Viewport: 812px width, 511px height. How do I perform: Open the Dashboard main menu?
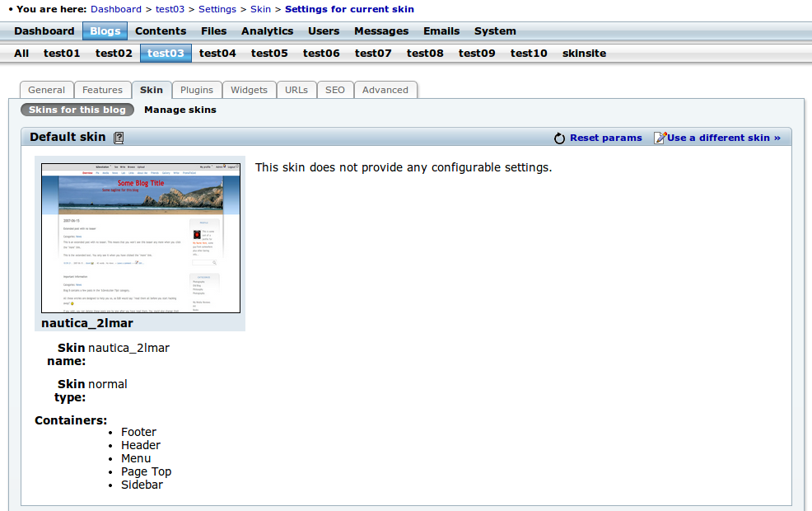[44, 31]
